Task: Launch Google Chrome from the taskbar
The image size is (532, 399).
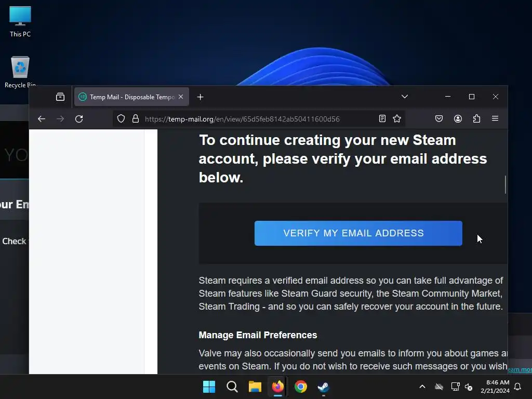Action: click(301, 387)
